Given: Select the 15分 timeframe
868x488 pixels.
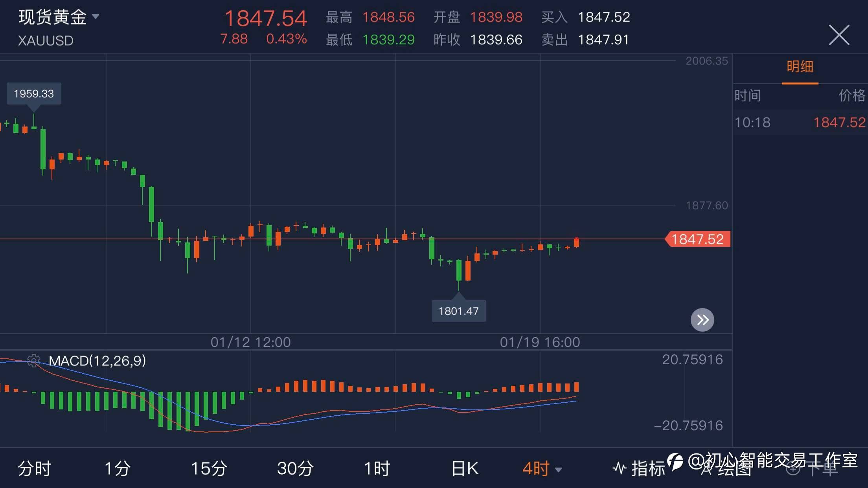Looking at the screenshot, I should (x=209, y=468).
